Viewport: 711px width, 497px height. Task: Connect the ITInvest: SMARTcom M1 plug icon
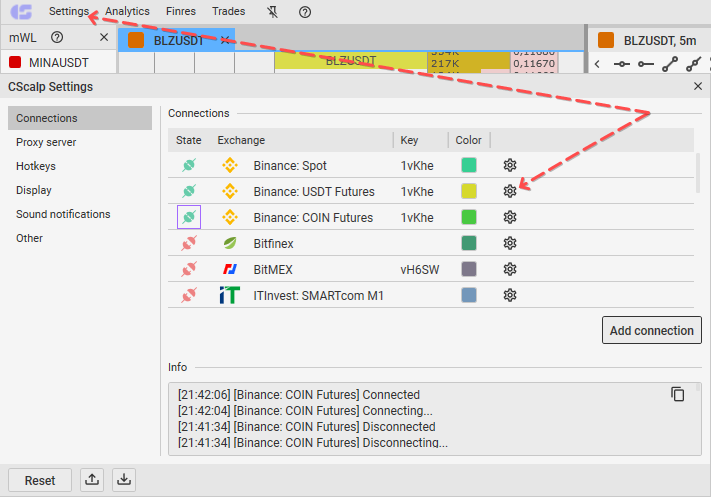(189, 295)
